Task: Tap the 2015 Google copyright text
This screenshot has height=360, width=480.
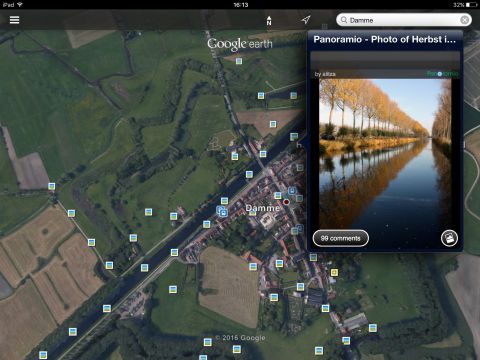Action: (x=240, y=338)
